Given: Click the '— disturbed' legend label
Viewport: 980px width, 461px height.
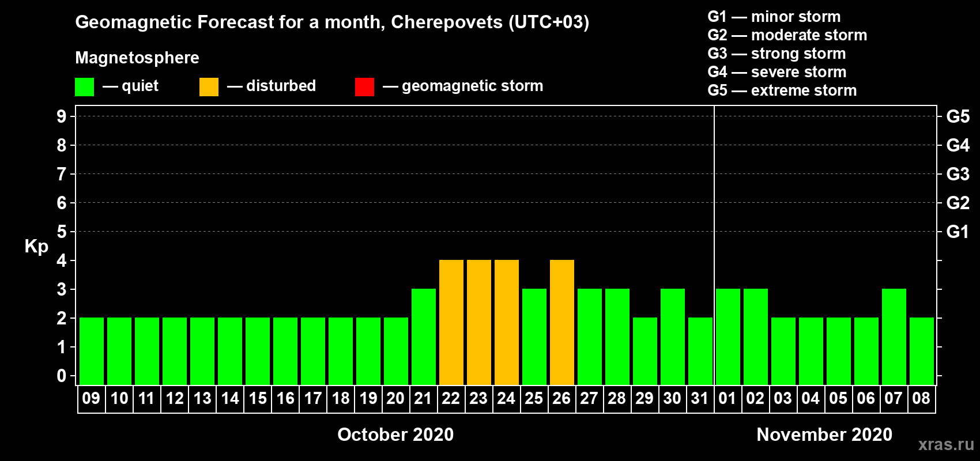Looking at the screenshot, I should pos(272,86).
